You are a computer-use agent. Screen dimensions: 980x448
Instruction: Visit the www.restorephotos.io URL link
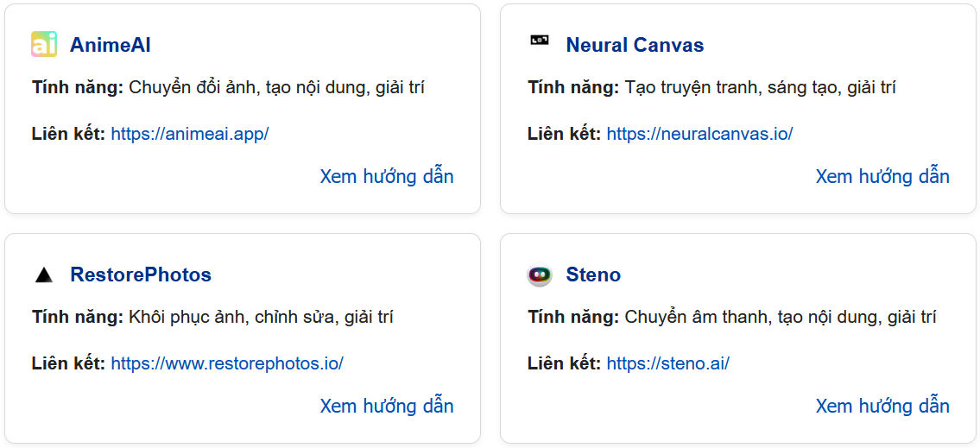[x=227, y=363]
